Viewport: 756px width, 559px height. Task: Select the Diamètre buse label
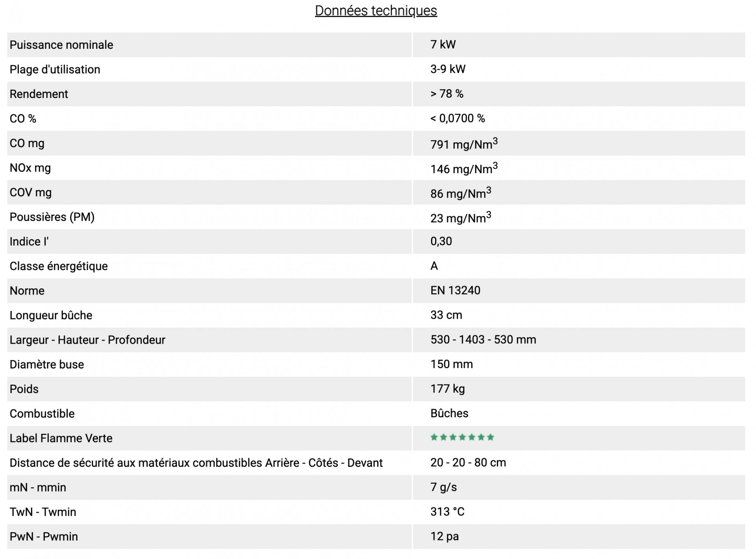click(x=47, y=365)
